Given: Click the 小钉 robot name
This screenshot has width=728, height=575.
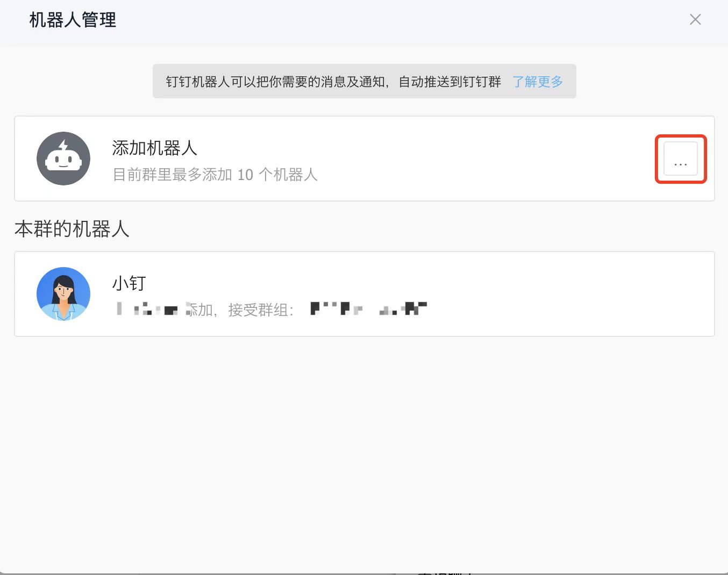Looking at the screenshot, I should point(129,283).
